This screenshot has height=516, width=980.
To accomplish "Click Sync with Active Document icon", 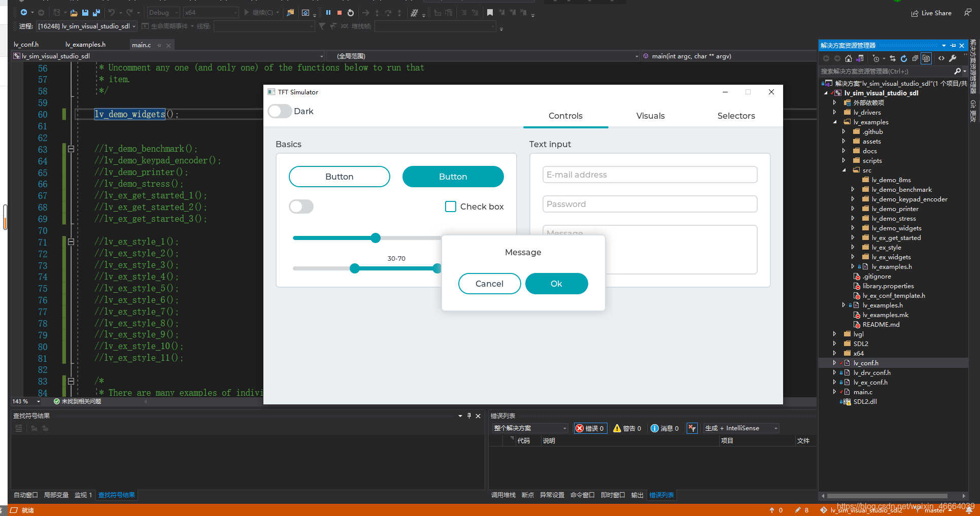I will [893, 58].
